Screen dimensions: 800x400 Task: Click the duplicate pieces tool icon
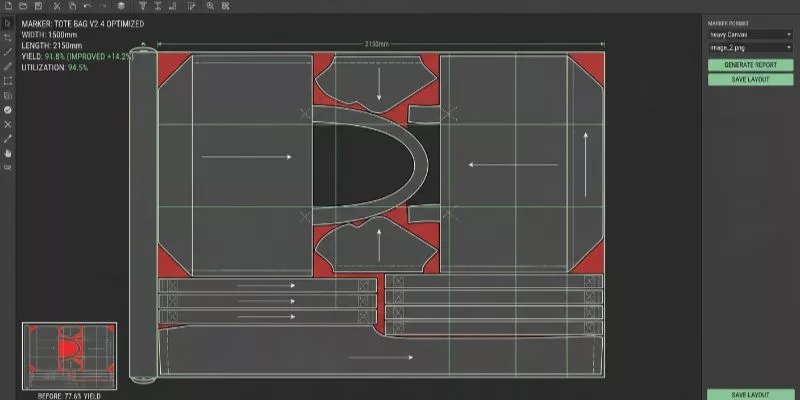pos(8,95)
